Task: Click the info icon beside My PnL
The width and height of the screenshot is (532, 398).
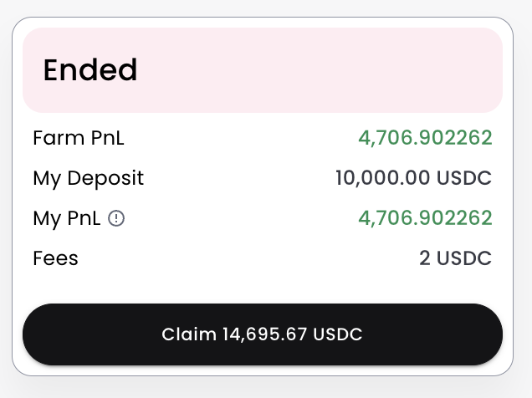Action: [x=117, y=219]
